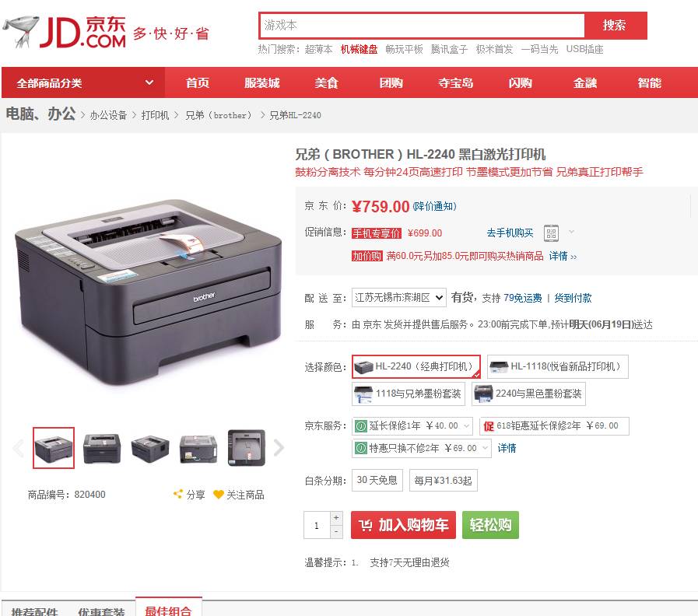Screen dimensions: 698x616
Task: Show previous thumbnails with left arrow
Action: [18, 447]
